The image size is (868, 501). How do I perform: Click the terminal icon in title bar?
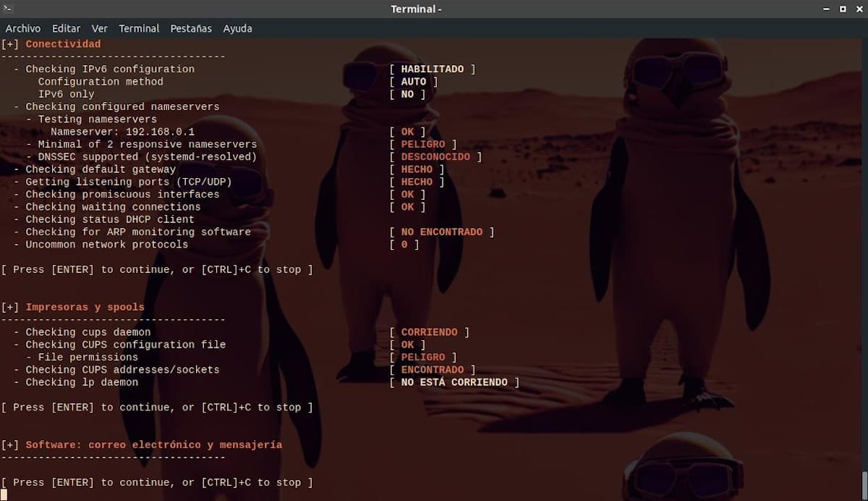(9, 9)
